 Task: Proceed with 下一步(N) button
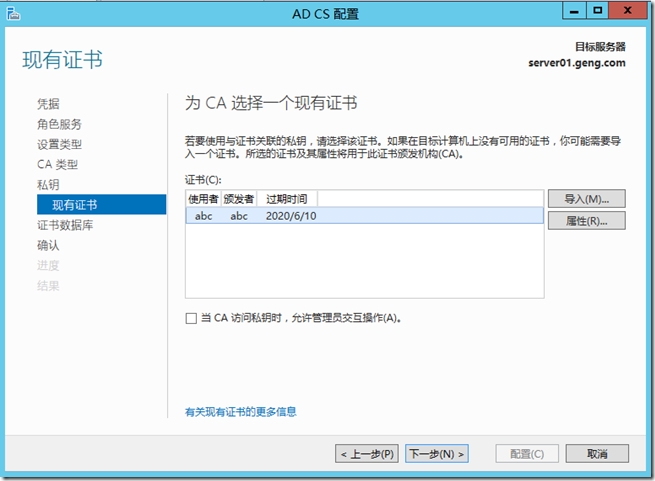(x=437, y=454)
